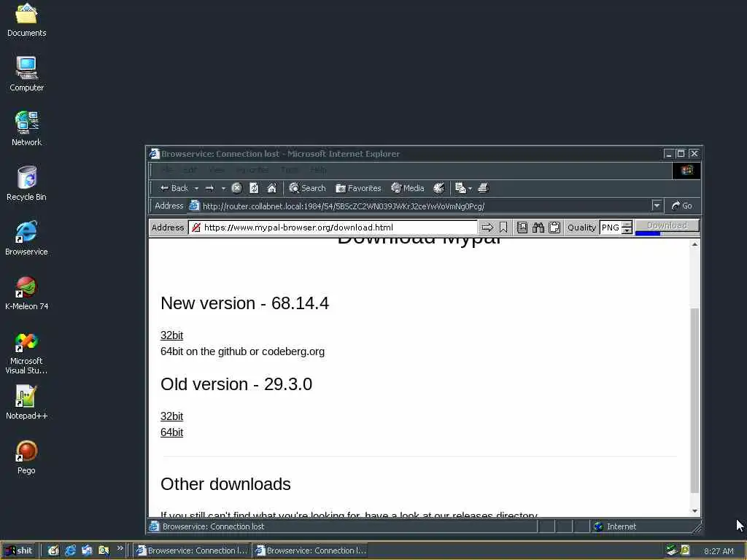Open the Start menu button
Screen dimensions: 747x560
click(x=18, y=551)
